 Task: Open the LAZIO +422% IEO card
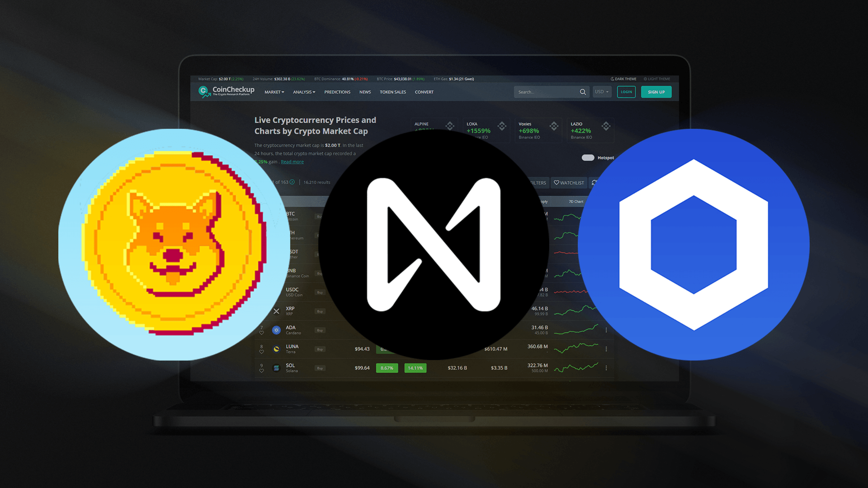pos(590,130)
